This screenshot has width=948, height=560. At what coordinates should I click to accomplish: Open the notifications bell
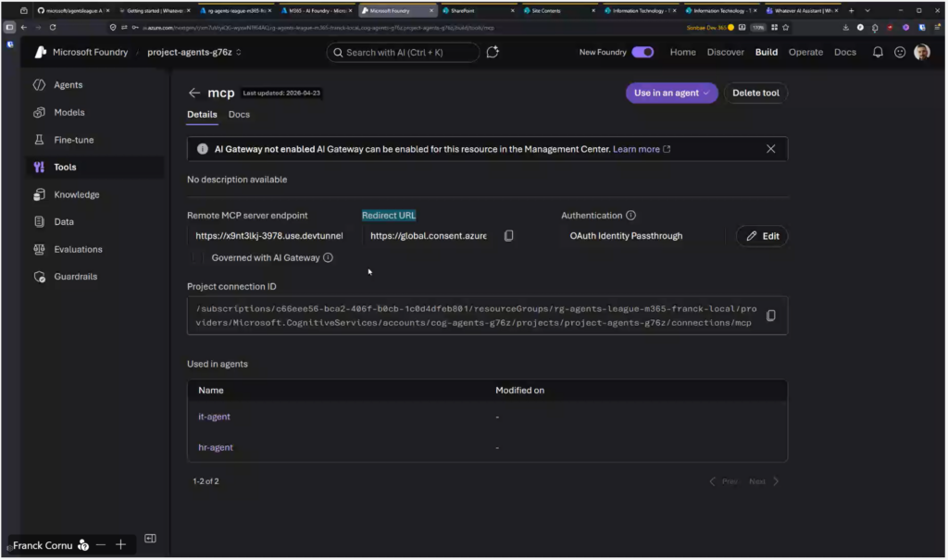[878, 52]
